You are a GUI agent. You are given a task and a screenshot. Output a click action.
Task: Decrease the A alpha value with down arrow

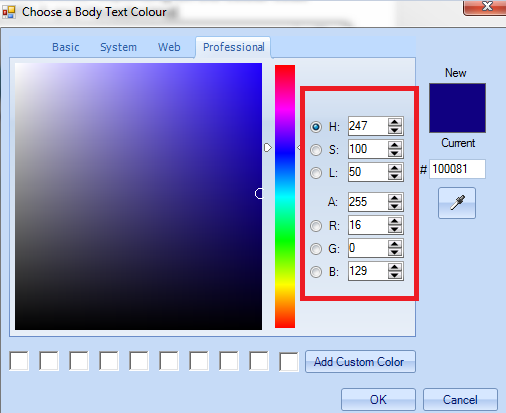(395, 206)
